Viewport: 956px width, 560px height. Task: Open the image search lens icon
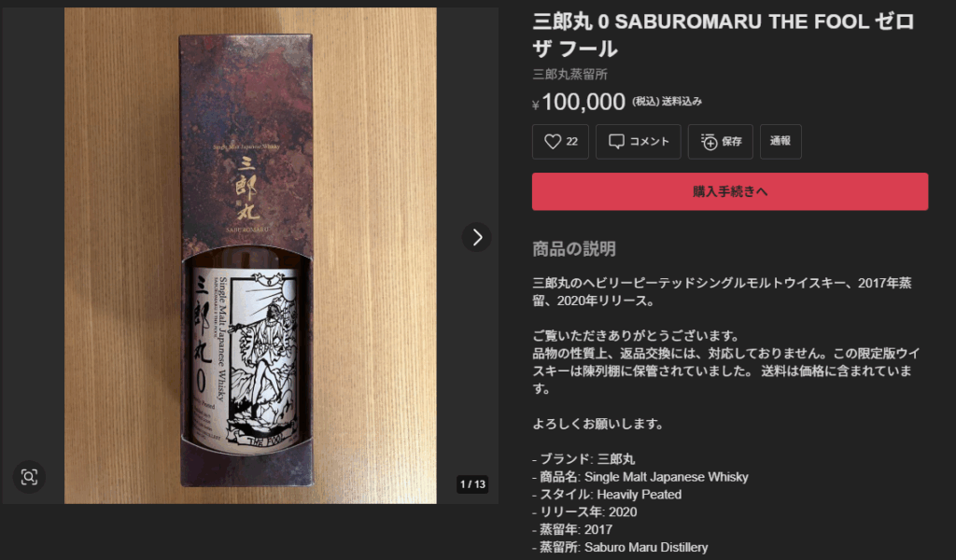click(29, 477)
